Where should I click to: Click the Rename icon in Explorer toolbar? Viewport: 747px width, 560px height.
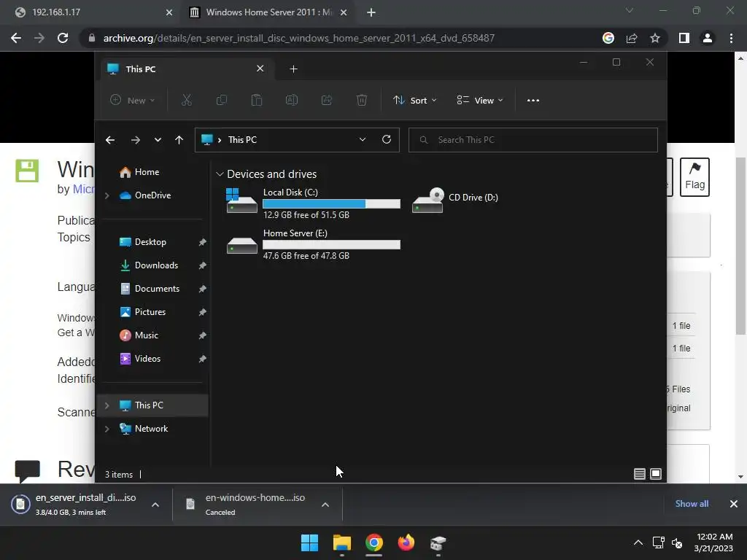tap(292, 100)
